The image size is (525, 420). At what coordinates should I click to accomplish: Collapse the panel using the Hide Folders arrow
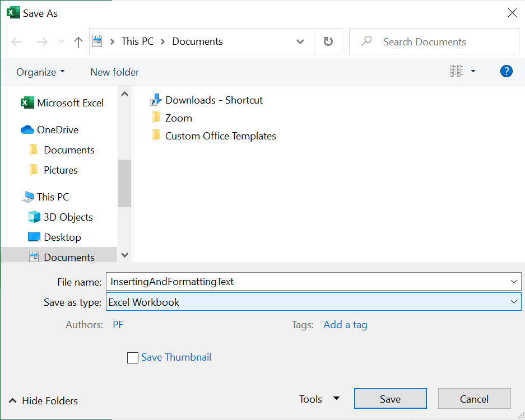12,400
